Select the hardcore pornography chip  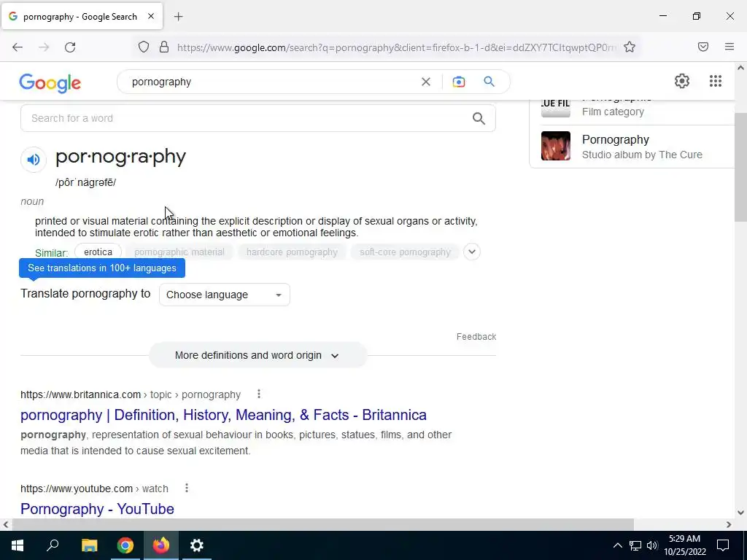tap(292, 252)
